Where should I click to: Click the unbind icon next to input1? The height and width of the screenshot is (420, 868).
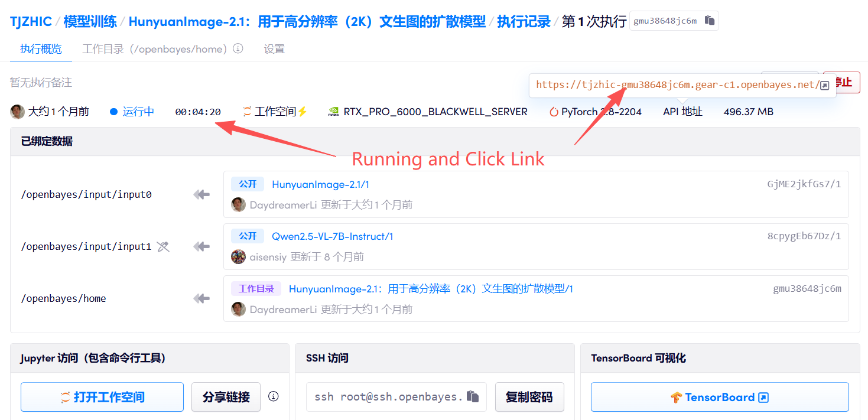pyautogui.click(x=163, y=246)
